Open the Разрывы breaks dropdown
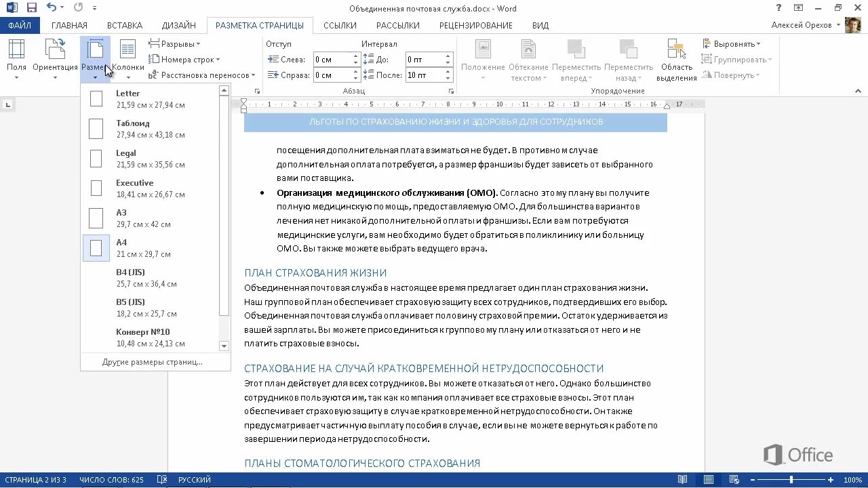 pyautogui.click(x=175, y=44)
